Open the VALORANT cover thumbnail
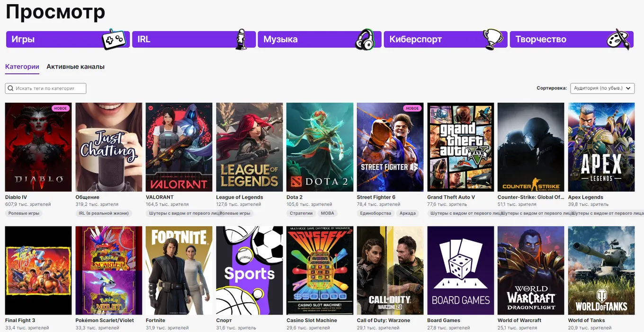 click(179, 147)
